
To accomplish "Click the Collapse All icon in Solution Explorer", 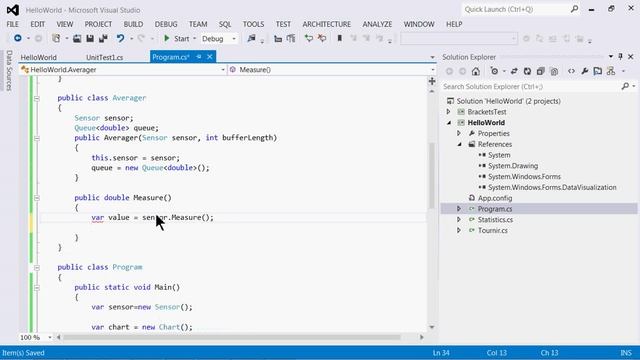I will pyautogui.click(x=540, y=71).
